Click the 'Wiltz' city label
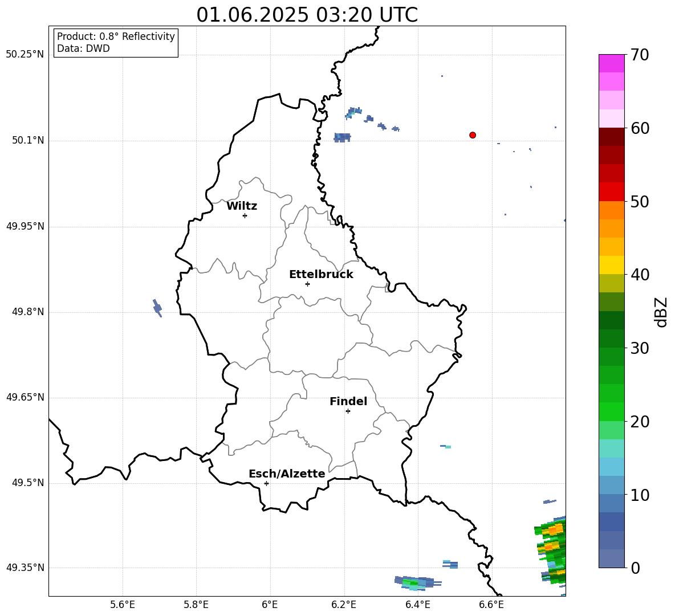 click(x=242, y=206)
